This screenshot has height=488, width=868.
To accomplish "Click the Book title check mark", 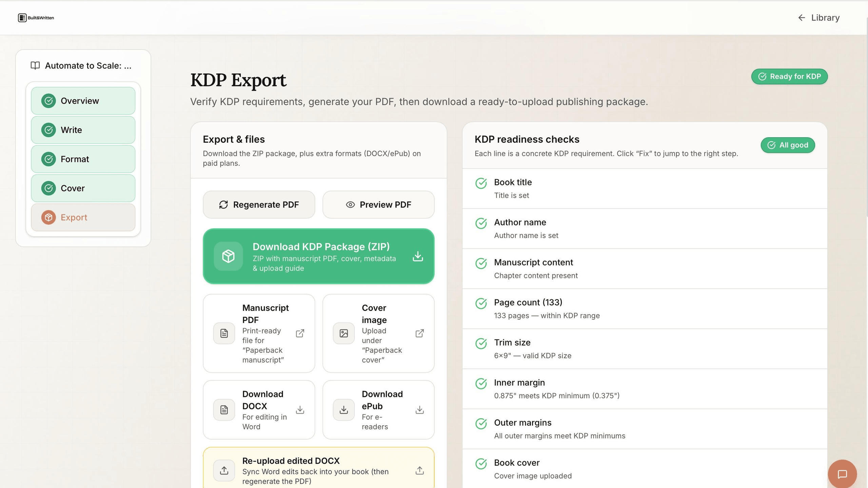I will 481,183.
